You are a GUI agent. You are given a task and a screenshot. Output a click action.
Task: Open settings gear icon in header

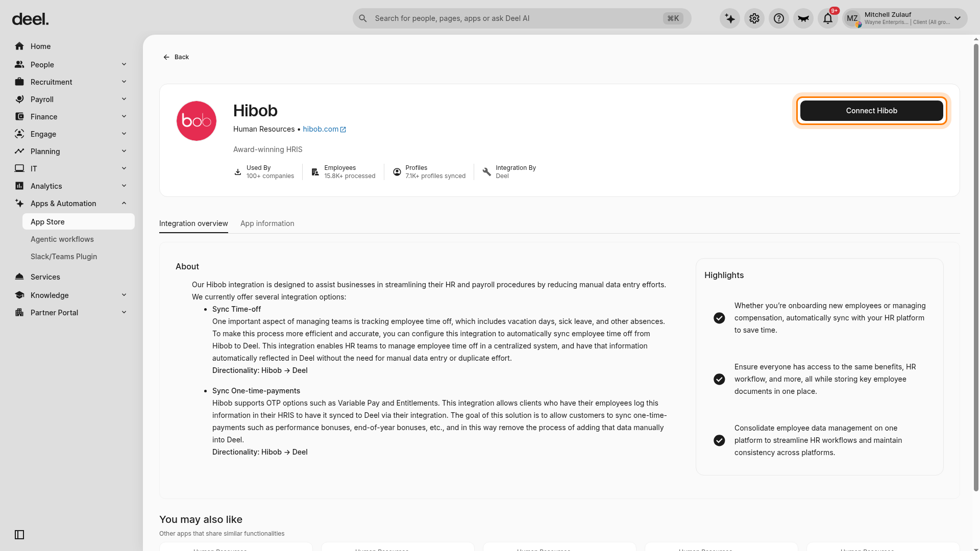click(754, 18)
